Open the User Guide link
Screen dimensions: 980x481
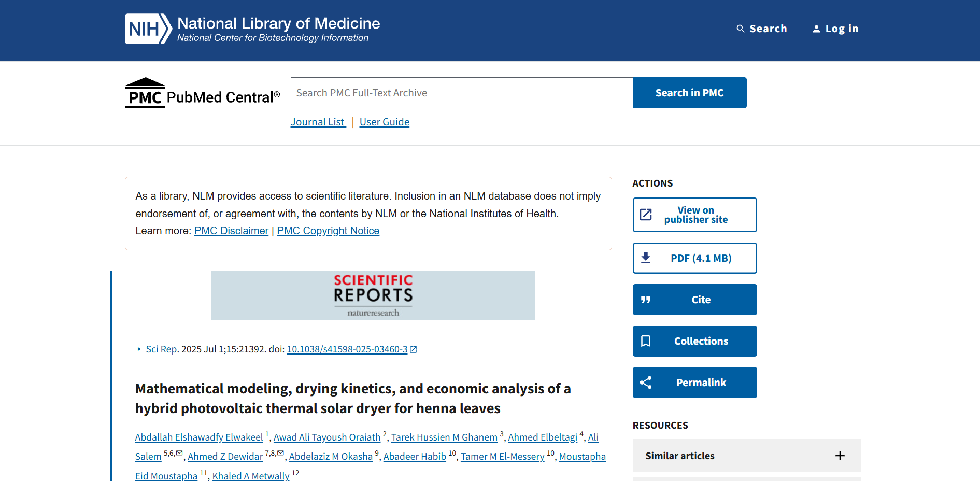click(385, 122)
